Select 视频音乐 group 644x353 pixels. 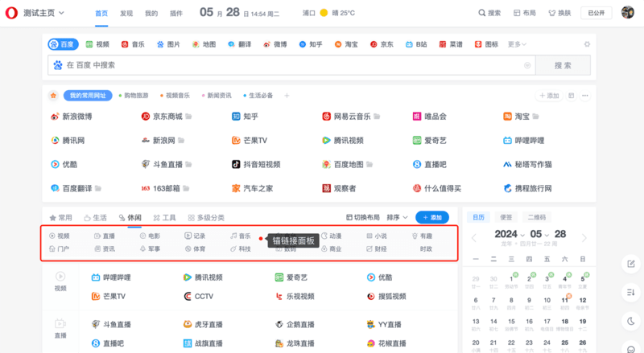tap(175, 96)
